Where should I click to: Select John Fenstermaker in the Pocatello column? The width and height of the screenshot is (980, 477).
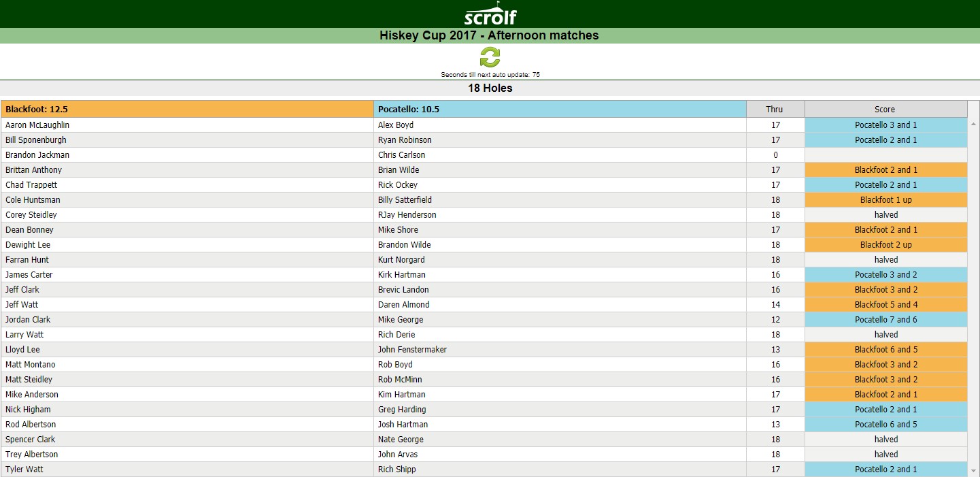[x=412, y=350]
